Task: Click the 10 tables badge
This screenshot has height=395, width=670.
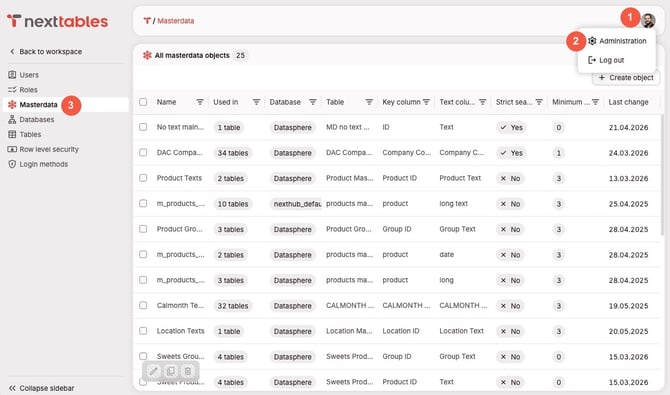Action: coord(232,204)
